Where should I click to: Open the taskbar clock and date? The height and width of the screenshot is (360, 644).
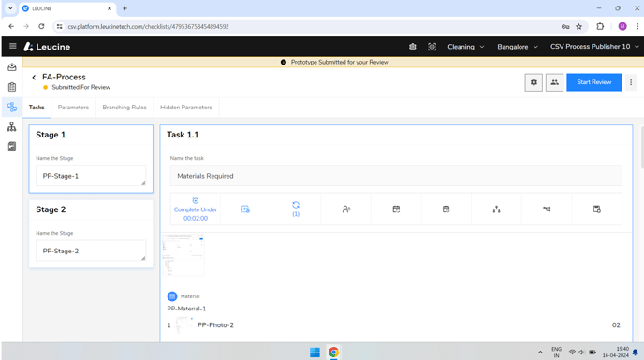[615, 353]
